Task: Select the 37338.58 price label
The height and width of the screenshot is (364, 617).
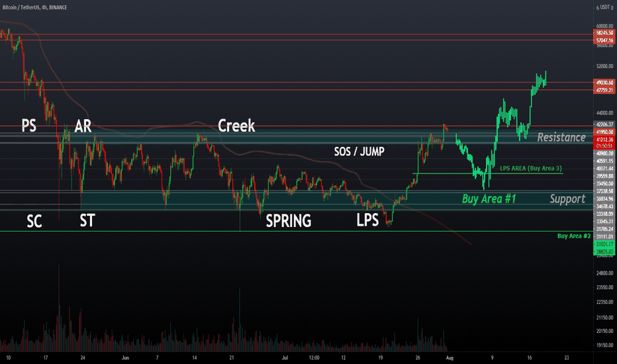Action: pyautogui.click(x=604, y=191)
